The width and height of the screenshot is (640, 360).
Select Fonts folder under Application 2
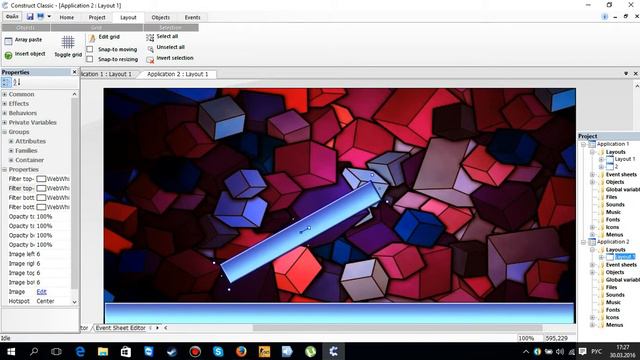pyautogui.click(x=613, y=310)
